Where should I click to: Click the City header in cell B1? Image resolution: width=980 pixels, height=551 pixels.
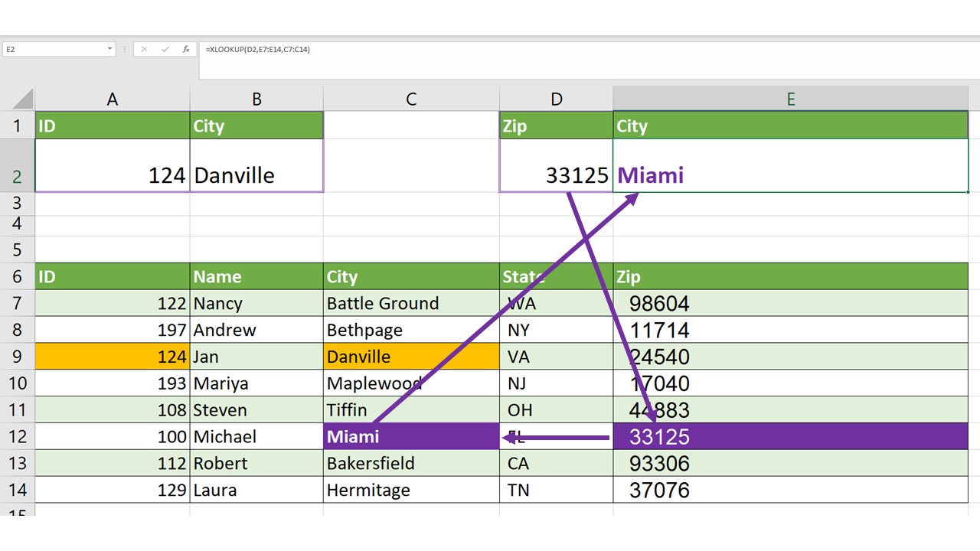pyautogui.click(x=256, y=126)
